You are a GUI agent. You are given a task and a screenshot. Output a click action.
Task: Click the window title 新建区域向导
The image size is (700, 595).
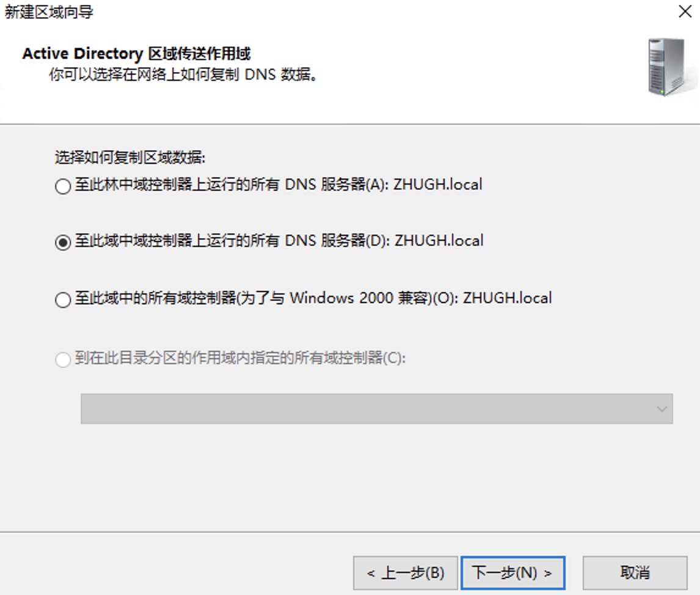click(x=49, y=12)
